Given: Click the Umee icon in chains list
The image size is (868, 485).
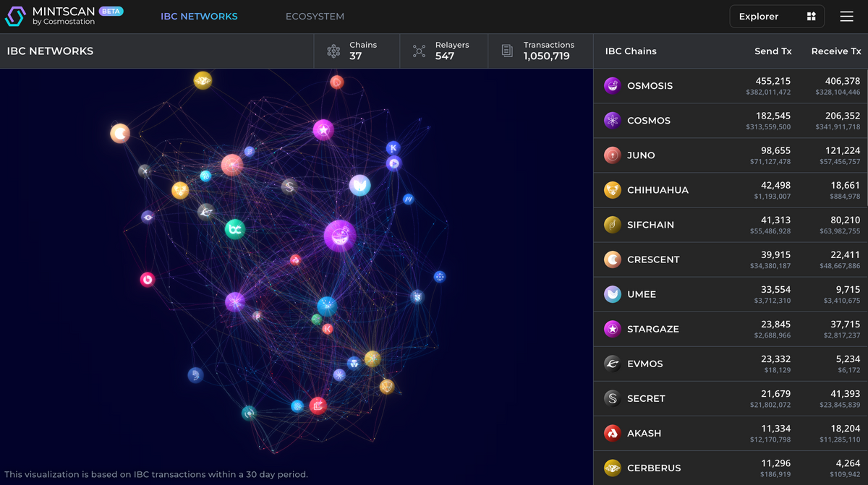Looking at the screenshot, I should click(613, 294).
